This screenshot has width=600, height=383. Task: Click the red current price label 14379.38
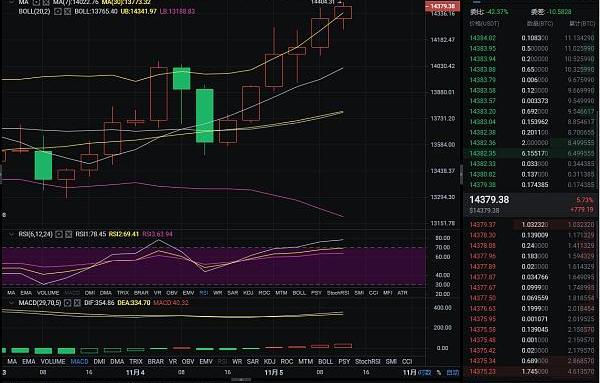[442, 6]
